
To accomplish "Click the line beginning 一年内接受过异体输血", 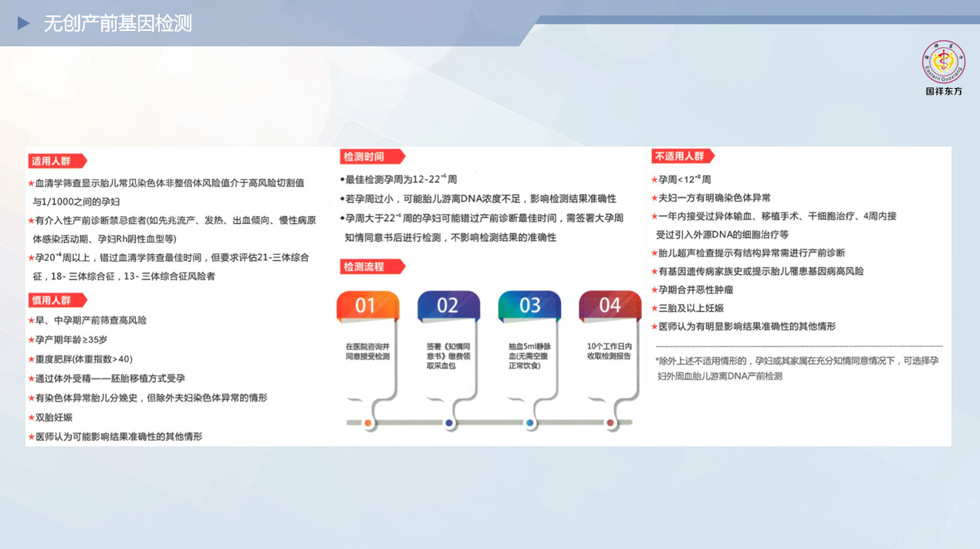I will (x=774, y=225).
